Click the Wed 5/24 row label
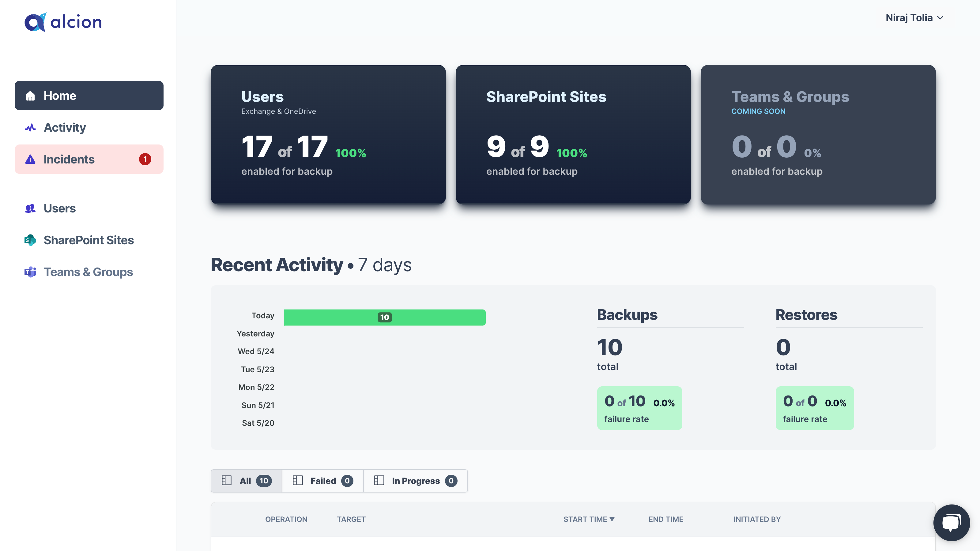This screenshot has width=980, height=551. click(256, 351)
